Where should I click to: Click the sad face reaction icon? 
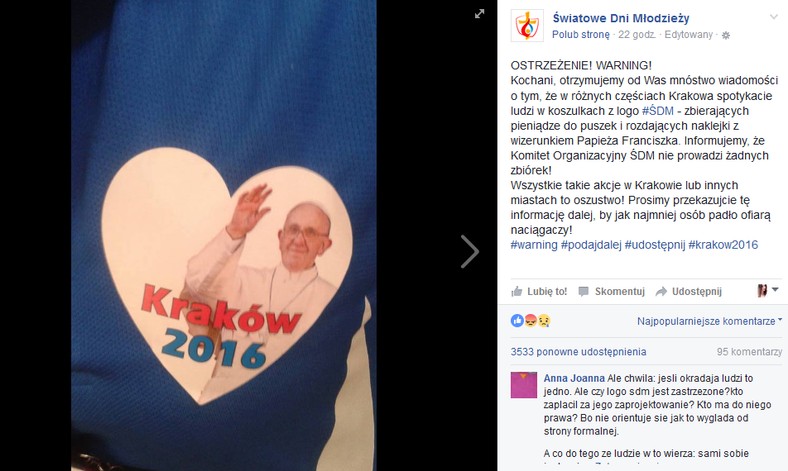click(x=544, y=321)
